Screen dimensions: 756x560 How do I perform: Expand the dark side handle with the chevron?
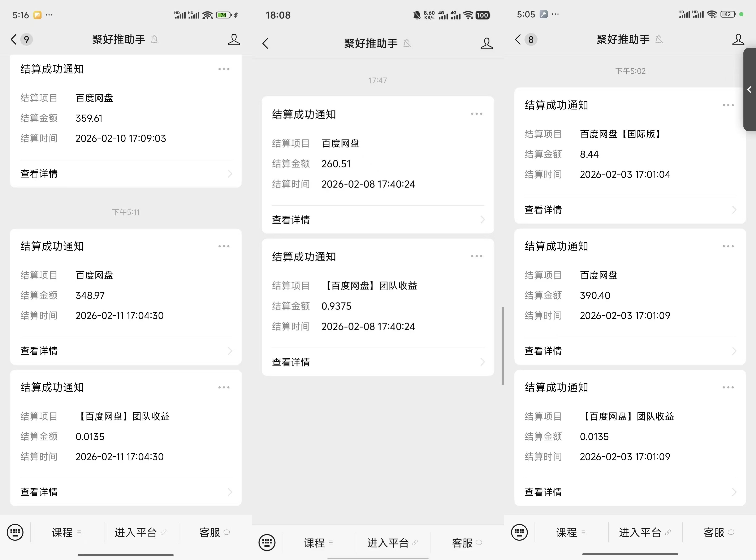[749, 90]
